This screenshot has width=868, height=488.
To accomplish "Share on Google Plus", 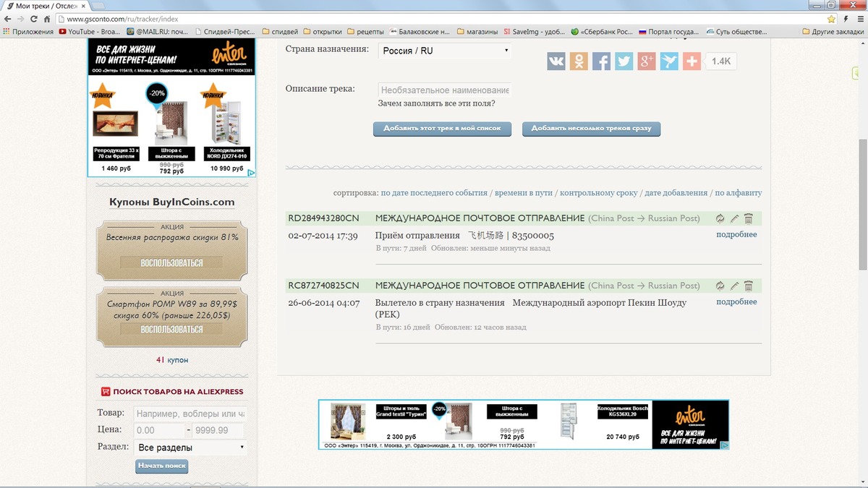I will pos(647,61).
